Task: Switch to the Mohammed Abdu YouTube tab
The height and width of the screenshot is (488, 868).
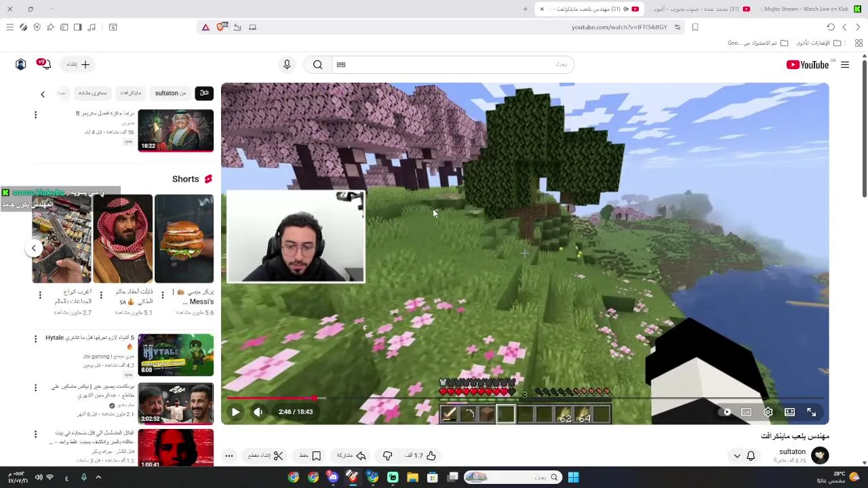Action: click(x=701, y=9)
